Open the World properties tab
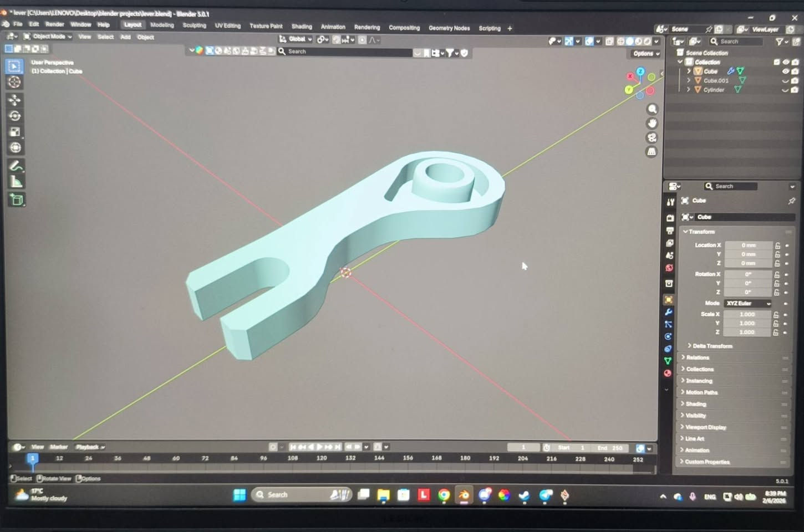The height and width of the screenshot is (532, 804). pos(669,268)
